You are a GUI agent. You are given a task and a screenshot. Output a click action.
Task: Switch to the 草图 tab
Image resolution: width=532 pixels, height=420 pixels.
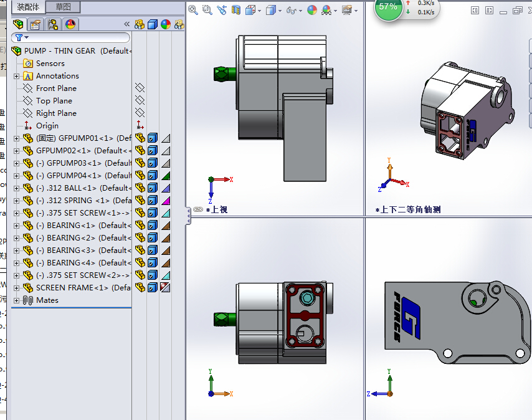63,7
